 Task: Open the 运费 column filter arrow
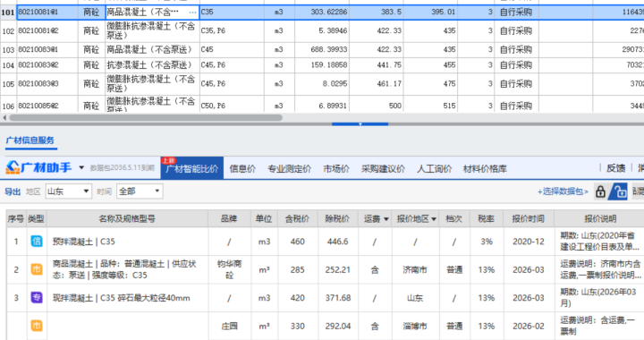click(386, 219)
